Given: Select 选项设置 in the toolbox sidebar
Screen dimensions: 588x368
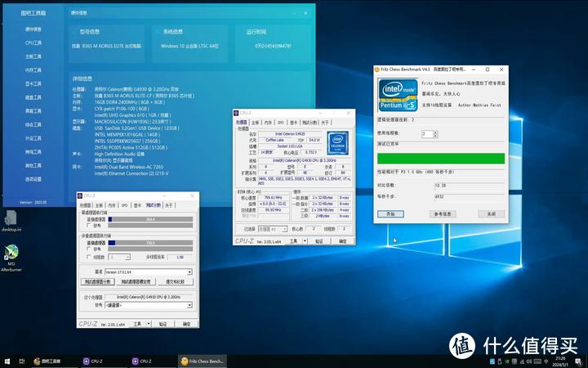Looking at the screenshot, I should 33,179.
